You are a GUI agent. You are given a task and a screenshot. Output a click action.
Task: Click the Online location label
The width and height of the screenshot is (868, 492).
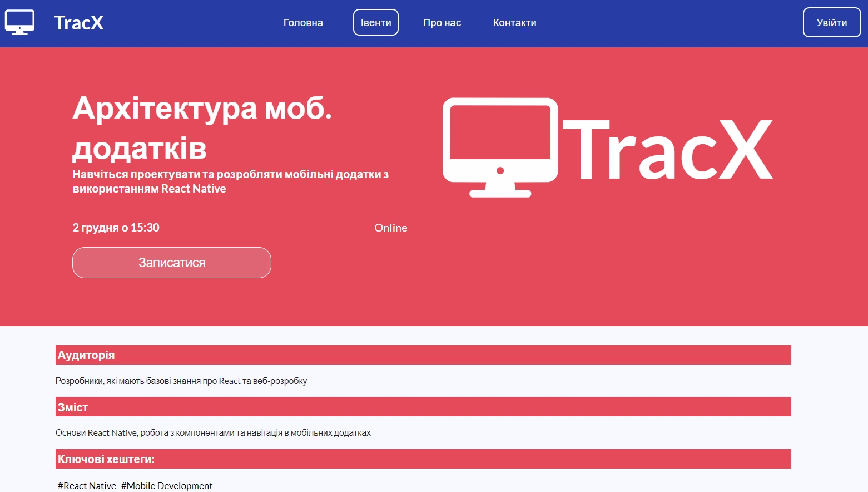point(391,227)
